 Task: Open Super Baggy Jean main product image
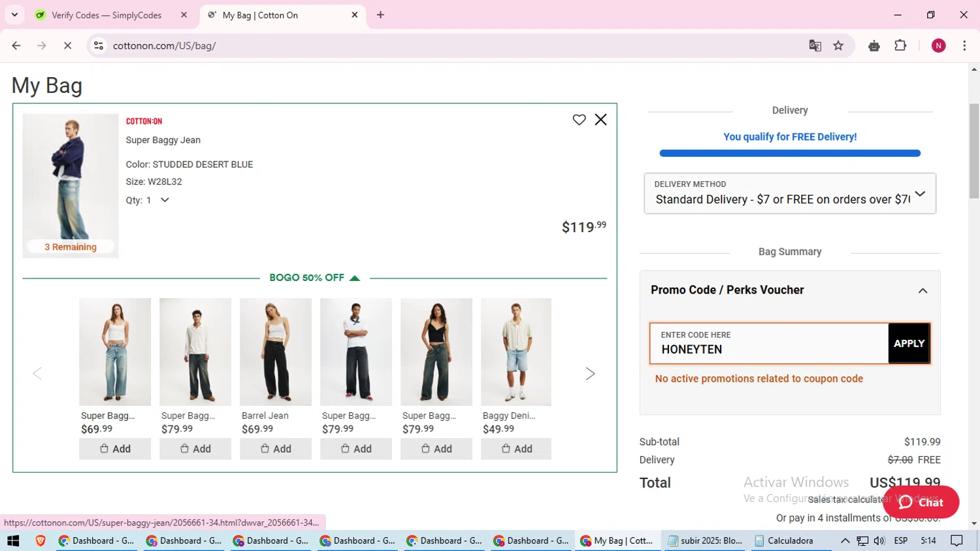coord(71,186)
